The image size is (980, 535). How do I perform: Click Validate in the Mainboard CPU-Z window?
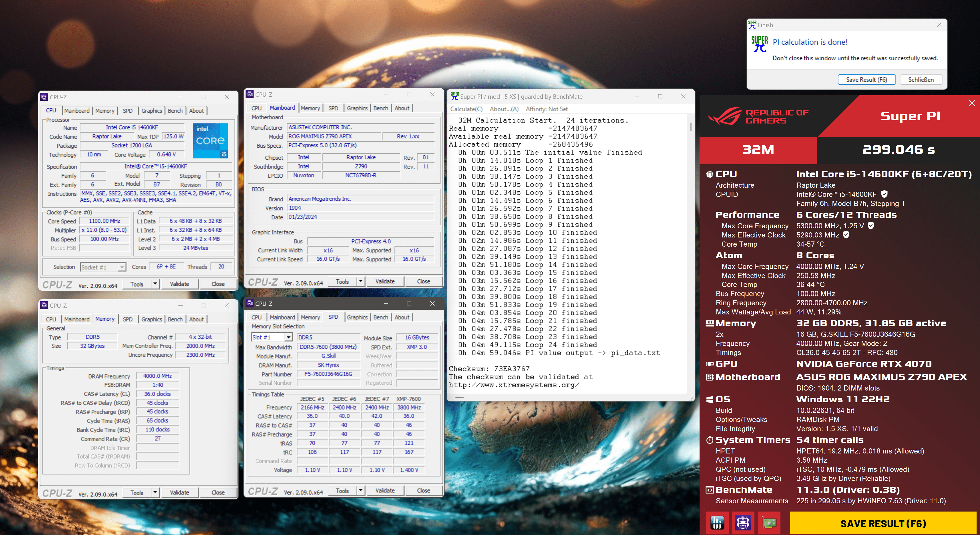385,282
